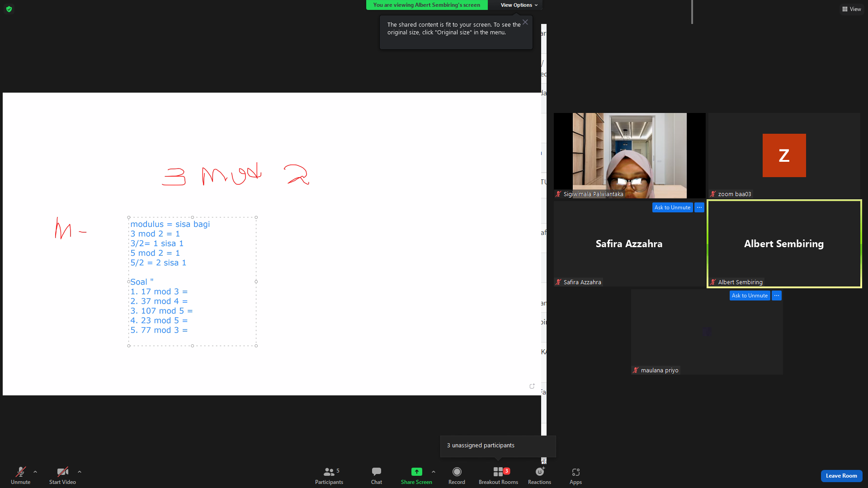The image size is (868, 488).
Task: Ask Safira Azzahra to unmute
Action: 672,207
